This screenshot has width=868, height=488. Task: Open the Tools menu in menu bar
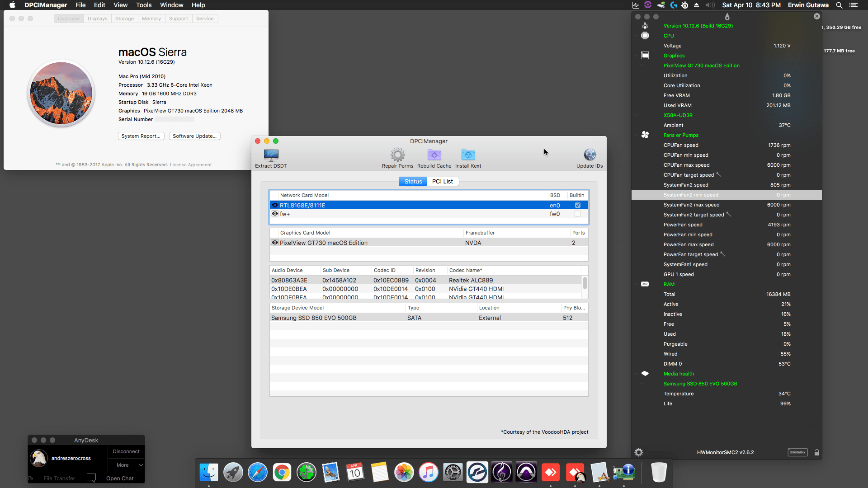[x=144, y=5]
